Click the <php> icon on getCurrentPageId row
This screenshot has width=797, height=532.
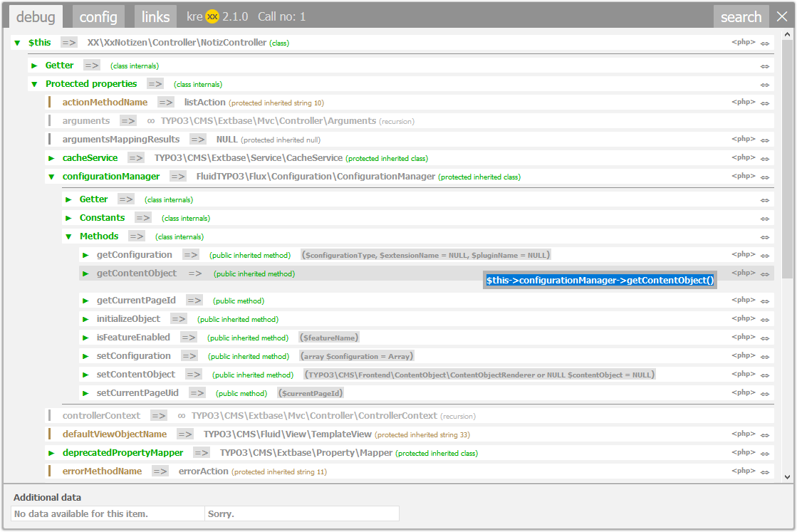[743, 301]
